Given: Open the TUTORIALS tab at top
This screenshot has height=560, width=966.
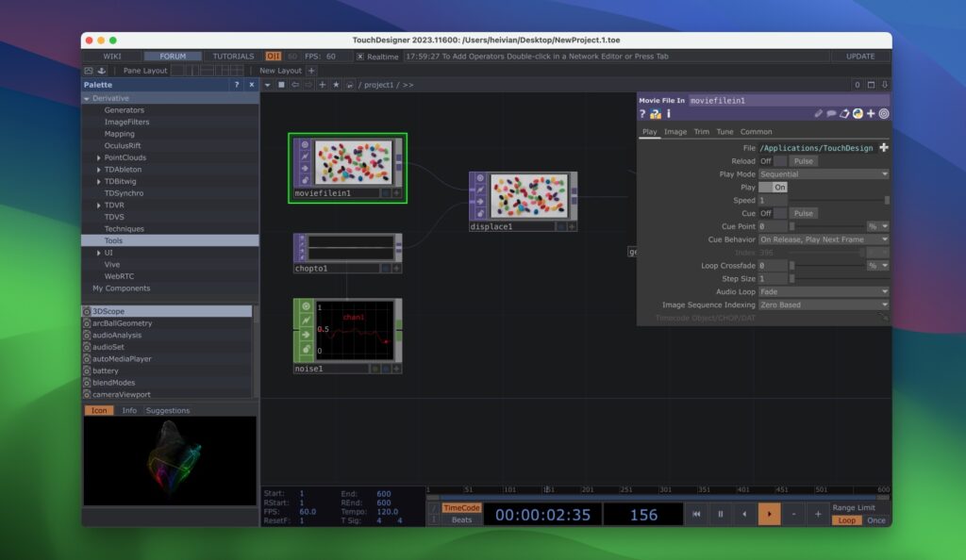Looking at the screenshot, I should coord(232,56).
